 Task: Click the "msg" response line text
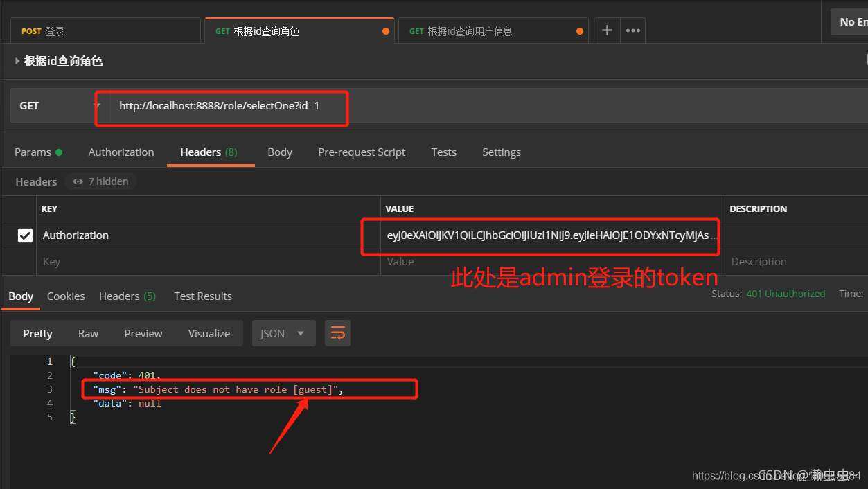point(218,389)
